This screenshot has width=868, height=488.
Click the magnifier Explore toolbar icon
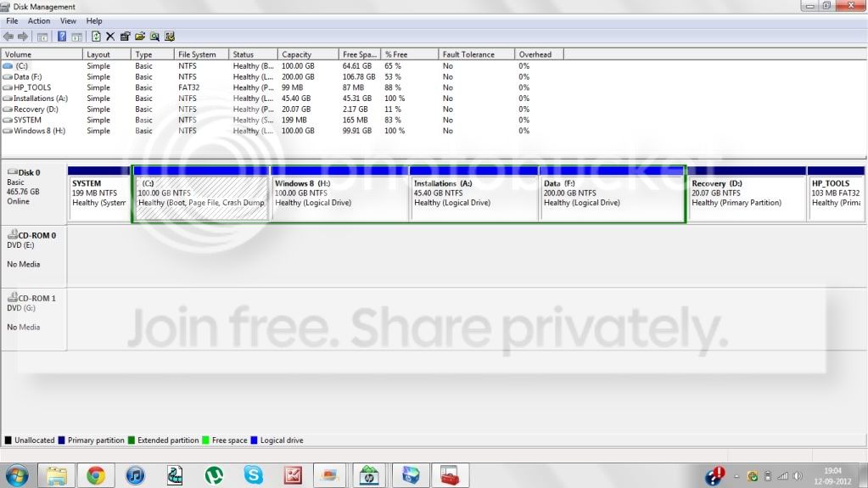[154, 36]
